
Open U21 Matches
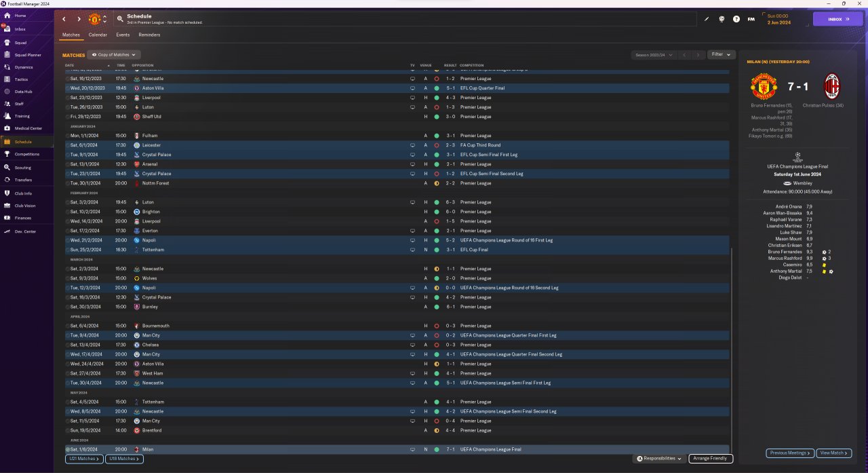tap(85, 459)
